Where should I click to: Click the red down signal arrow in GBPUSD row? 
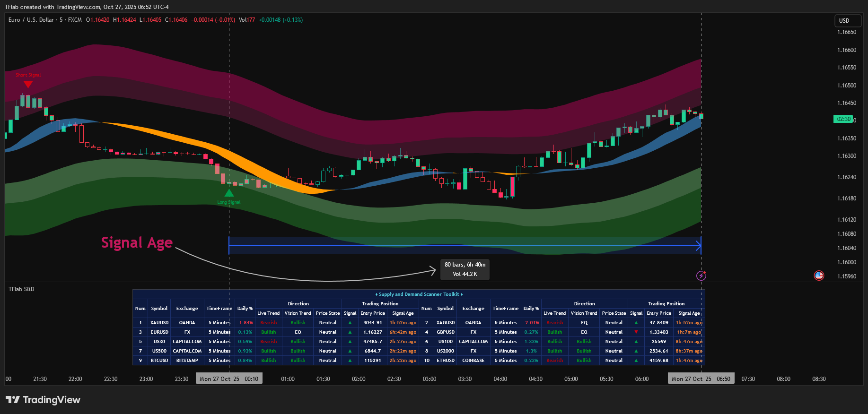click(636, 332)
